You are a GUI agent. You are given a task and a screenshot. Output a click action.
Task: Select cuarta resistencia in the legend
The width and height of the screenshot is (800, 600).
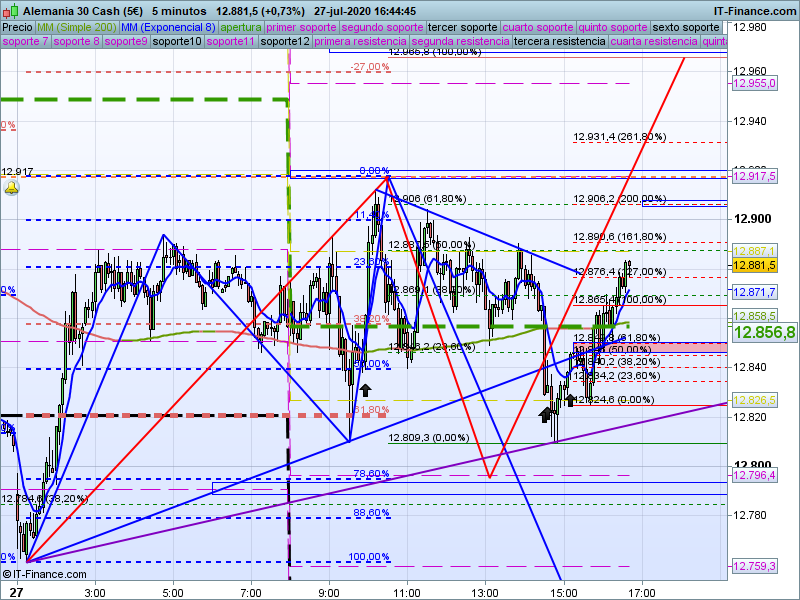click(654, 41)
